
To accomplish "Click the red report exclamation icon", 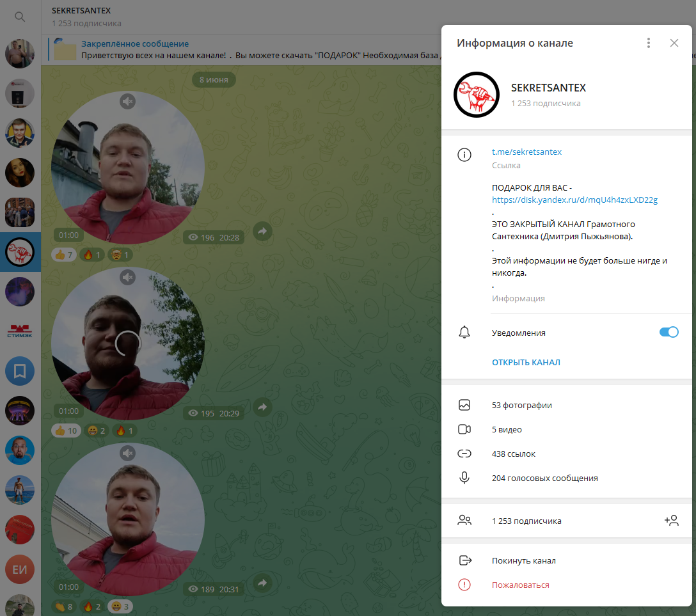I will pos(464,585).
